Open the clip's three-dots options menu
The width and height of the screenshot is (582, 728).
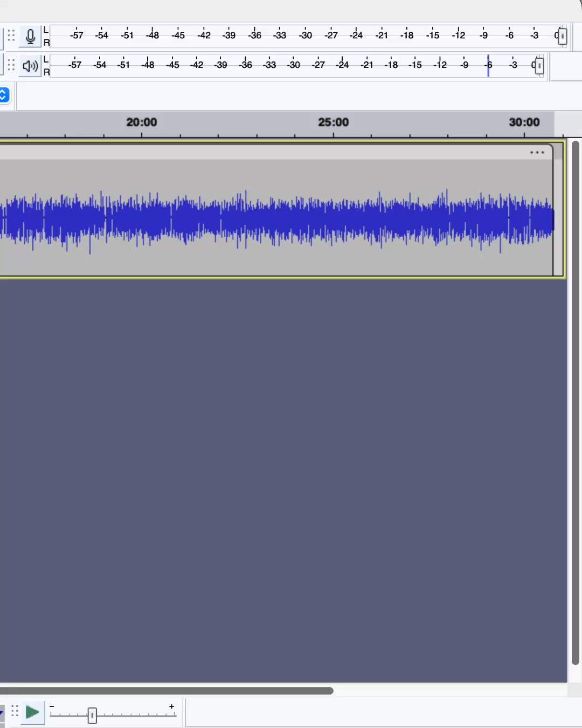coord(537,153)
